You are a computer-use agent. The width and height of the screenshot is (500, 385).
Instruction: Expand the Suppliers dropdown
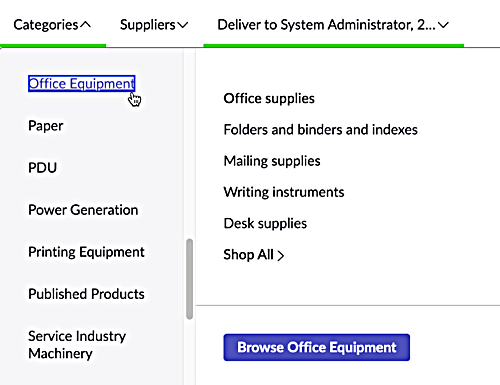[154, 25]
